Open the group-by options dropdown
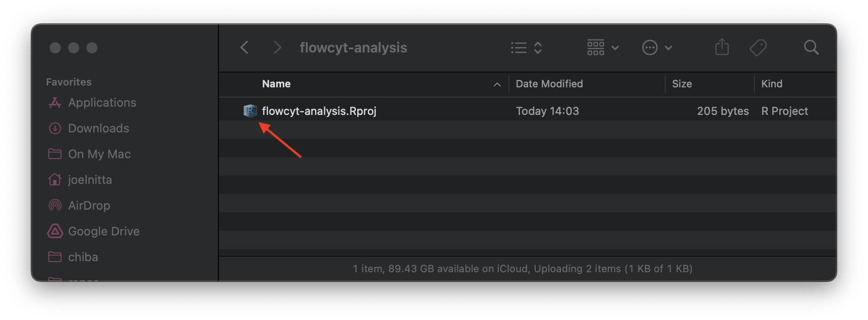Viewport: 868px width, 320px height. click(602, 48)
